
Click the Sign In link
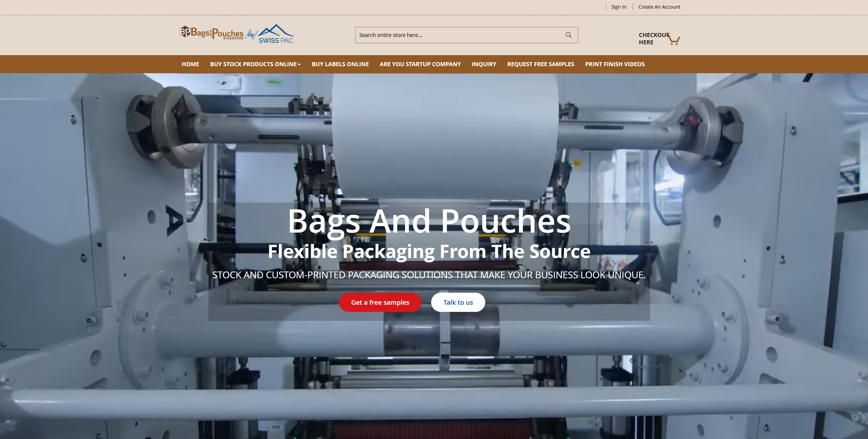(619, 7)
